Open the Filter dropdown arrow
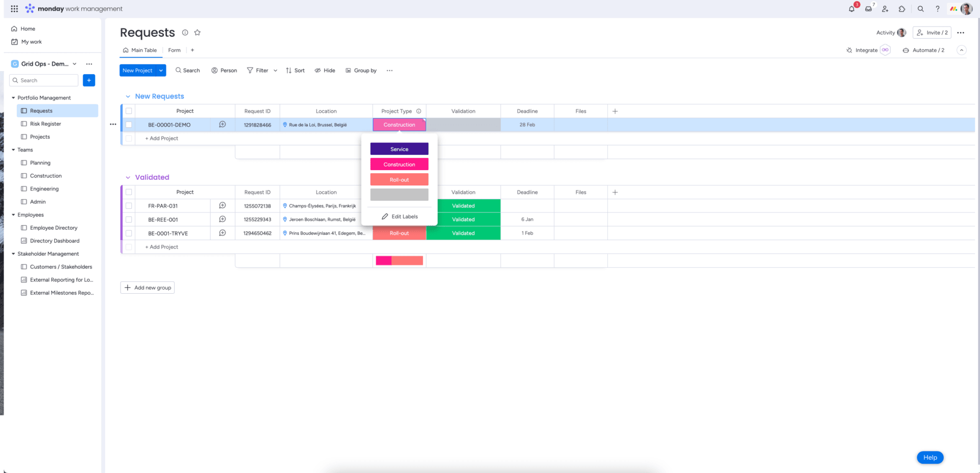 point(275,70)
